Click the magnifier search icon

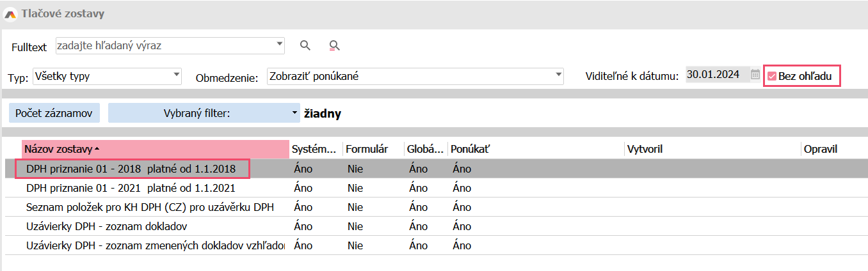(x=305, y=45)
